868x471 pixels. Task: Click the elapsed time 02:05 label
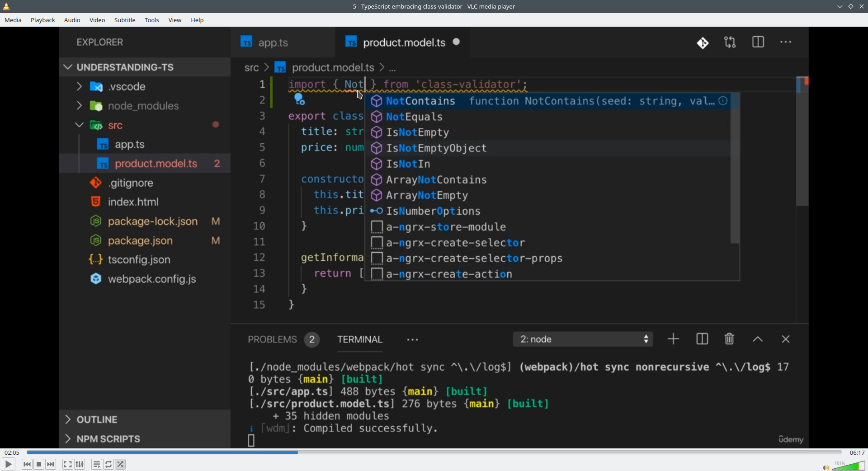pyautogui.click(x=12, y=452)
